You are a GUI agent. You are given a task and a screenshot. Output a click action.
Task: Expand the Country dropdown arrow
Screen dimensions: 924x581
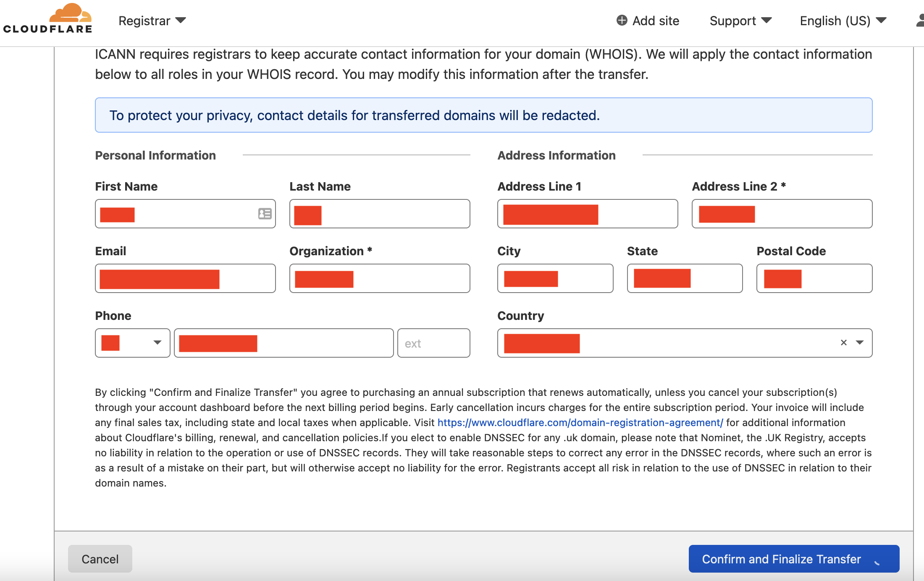(860, 343)
